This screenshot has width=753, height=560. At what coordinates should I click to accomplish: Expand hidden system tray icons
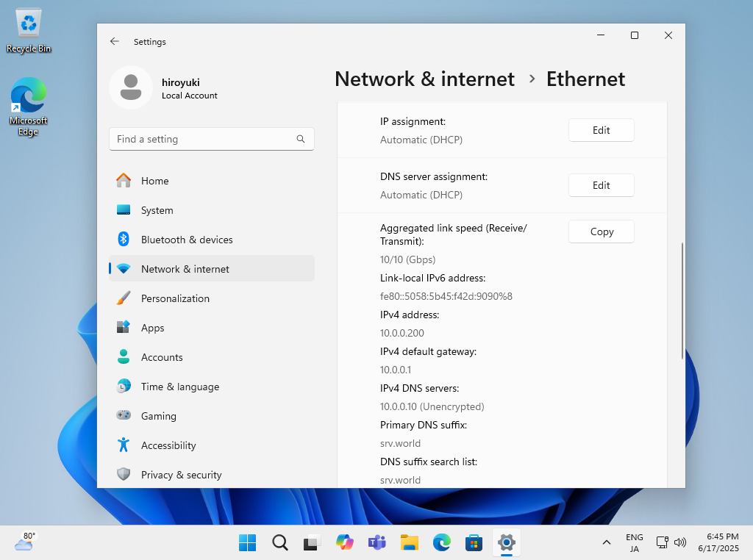[606, 542]
